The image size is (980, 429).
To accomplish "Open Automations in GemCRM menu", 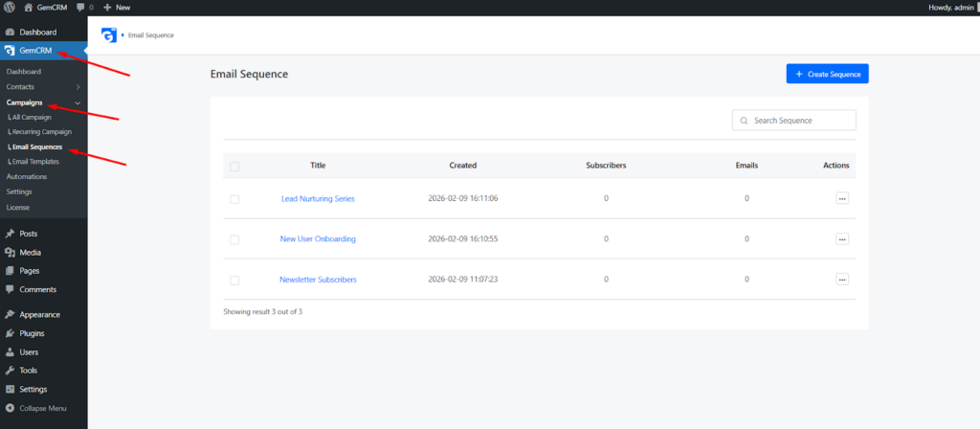I will (x=26, y=176).
